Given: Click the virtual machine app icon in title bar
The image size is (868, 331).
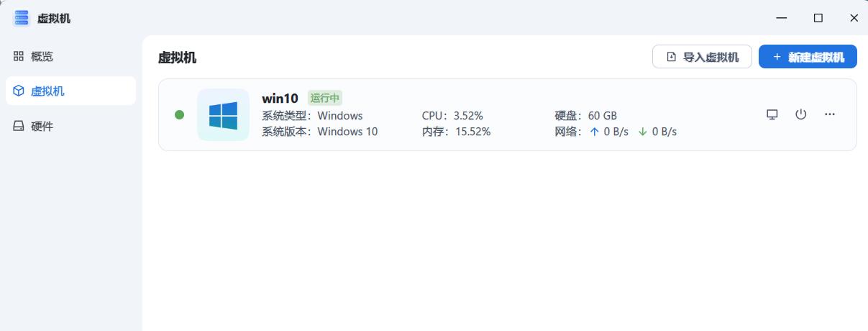Looking at the screenshot, I should tap(22, 18).
